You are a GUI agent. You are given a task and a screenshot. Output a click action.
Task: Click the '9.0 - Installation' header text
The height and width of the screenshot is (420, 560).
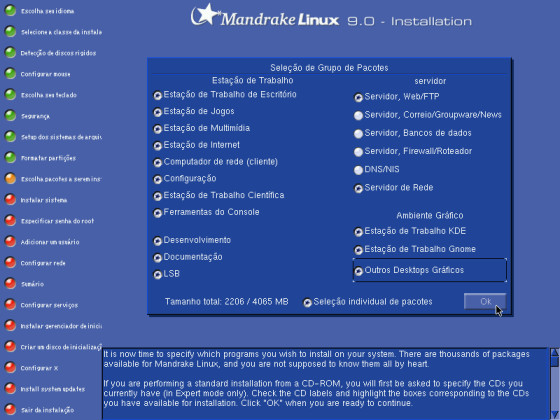click(409, 21)
